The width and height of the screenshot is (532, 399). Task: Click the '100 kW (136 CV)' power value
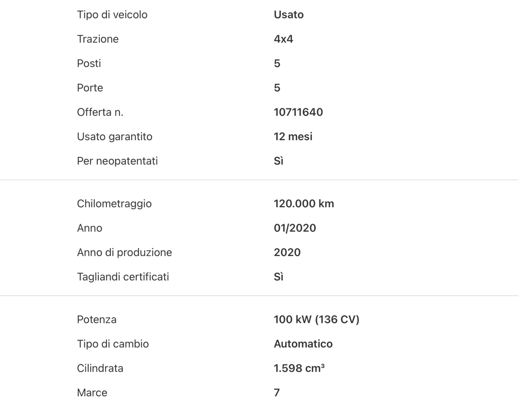click(316, 320)
